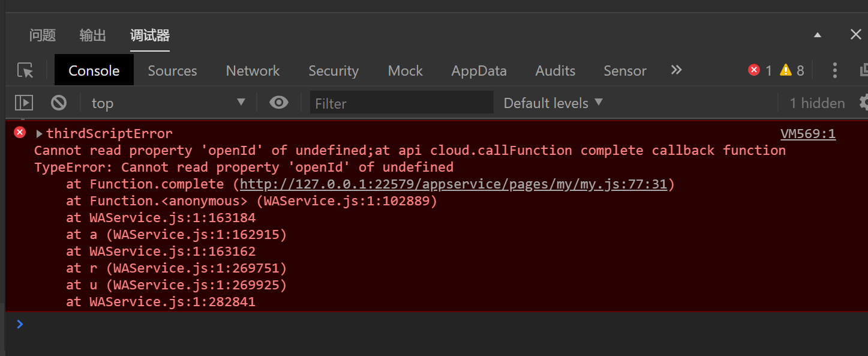Click the Filter input field
The width and height of the screenshot is (868, 356).
402,103
